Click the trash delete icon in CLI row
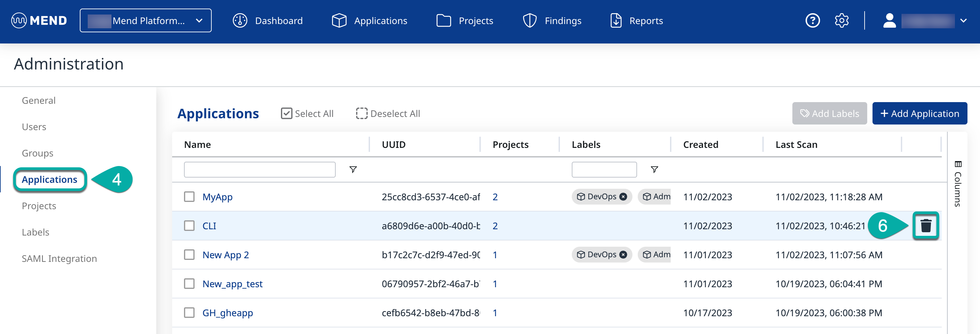980x334 pixels. click(925, 226)
